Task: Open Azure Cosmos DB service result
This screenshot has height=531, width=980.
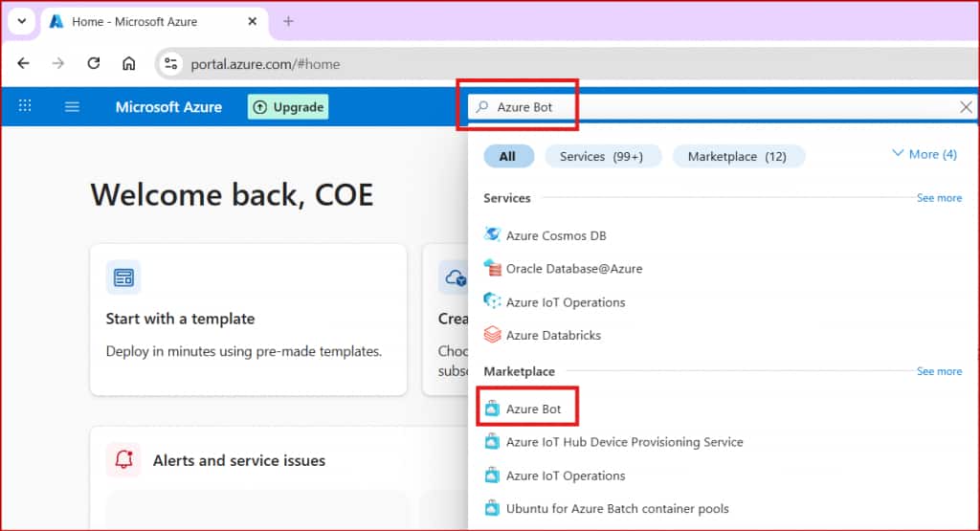Action: tap(556, 235)
